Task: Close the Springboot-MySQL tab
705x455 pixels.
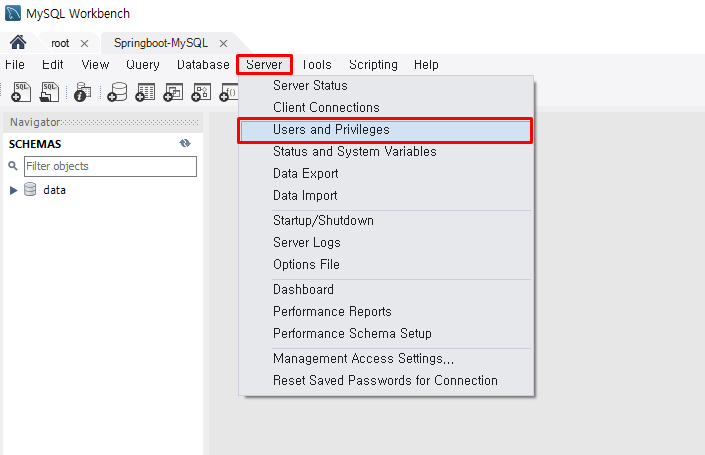Action: 223,44
